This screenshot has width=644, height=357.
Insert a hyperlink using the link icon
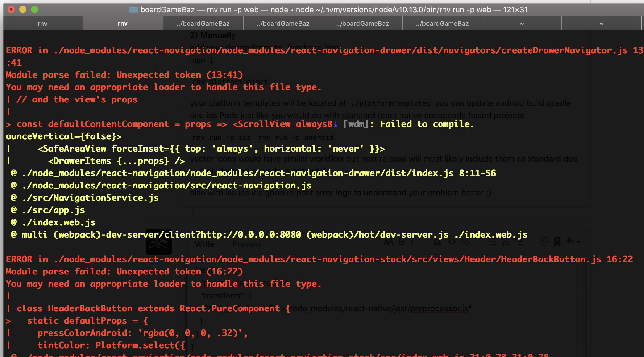click(465, 242)
